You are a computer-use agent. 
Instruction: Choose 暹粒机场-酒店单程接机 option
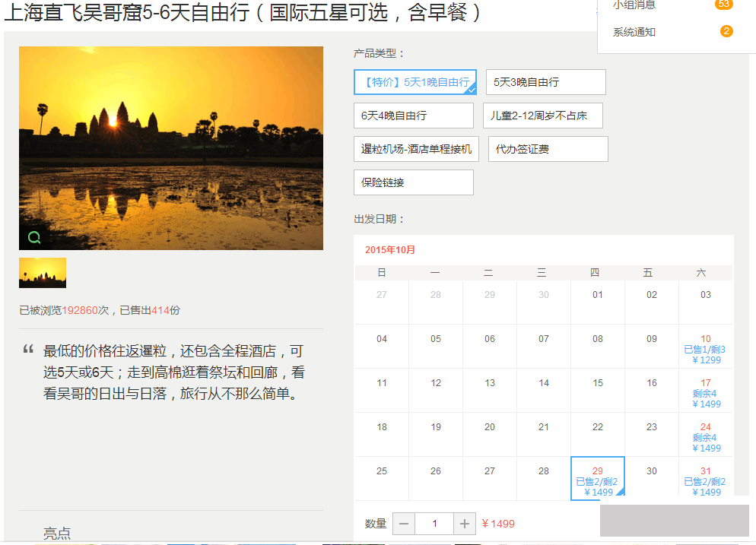(416, 149)
